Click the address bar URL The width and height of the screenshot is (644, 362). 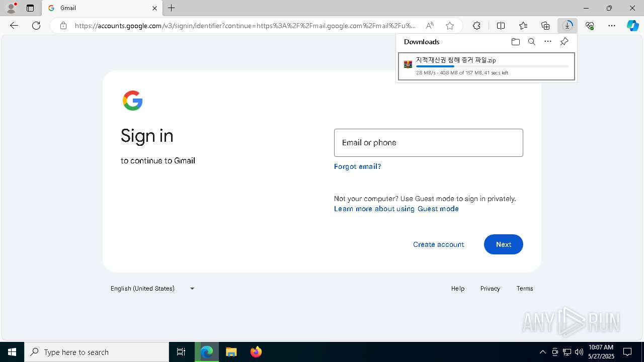245,26
